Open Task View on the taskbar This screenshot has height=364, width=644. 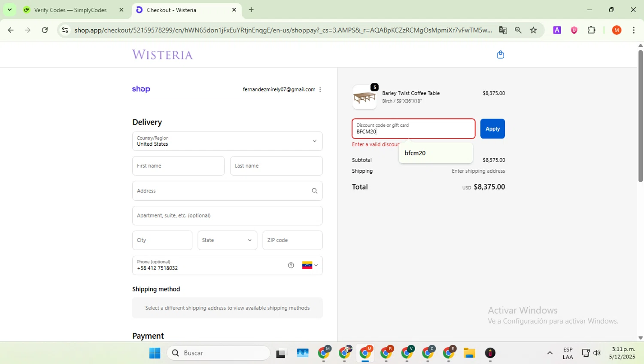point(281,353)
